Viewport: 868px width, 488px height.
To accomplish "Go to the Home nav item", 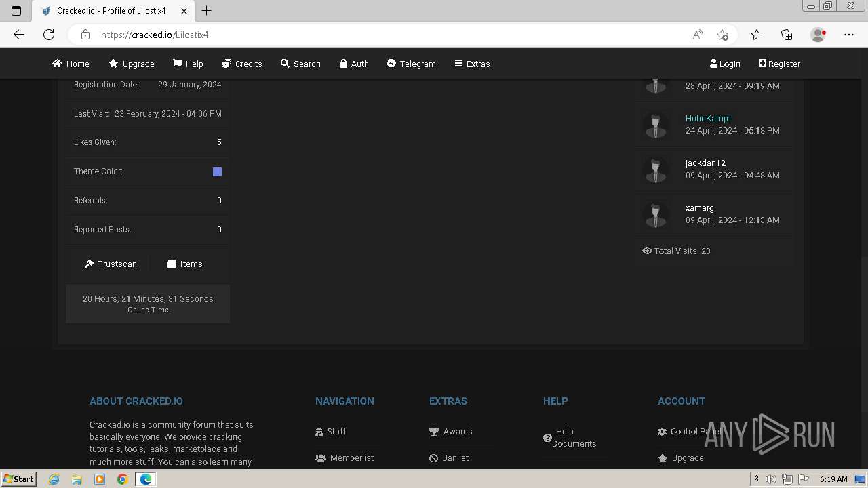I will 71,64.
